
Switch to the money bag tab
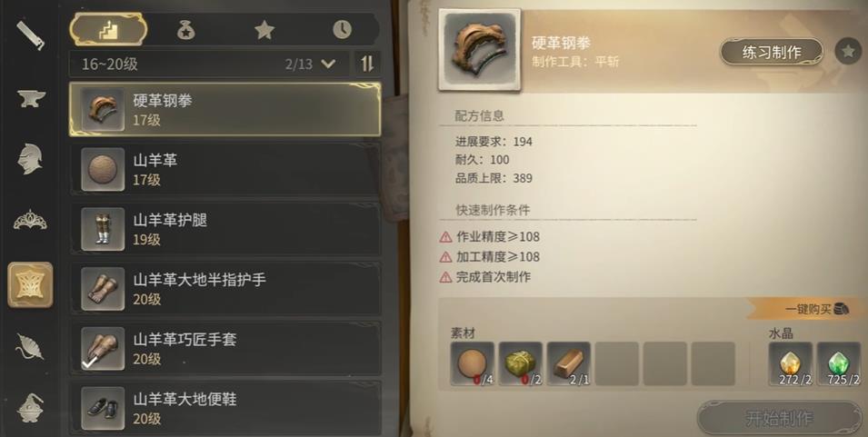tap(186, 30)
